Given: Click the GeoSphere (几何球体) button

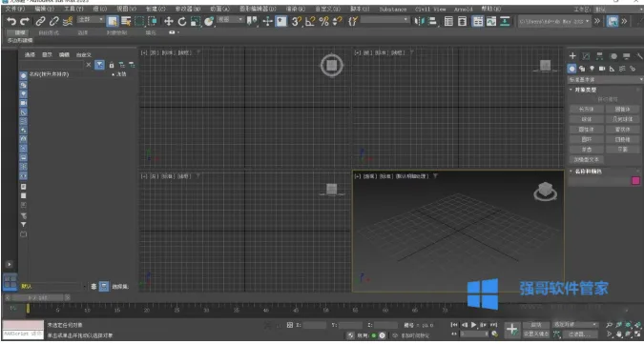Looking at the screenshot, I should pyautogui.click(x=623, y=119).
